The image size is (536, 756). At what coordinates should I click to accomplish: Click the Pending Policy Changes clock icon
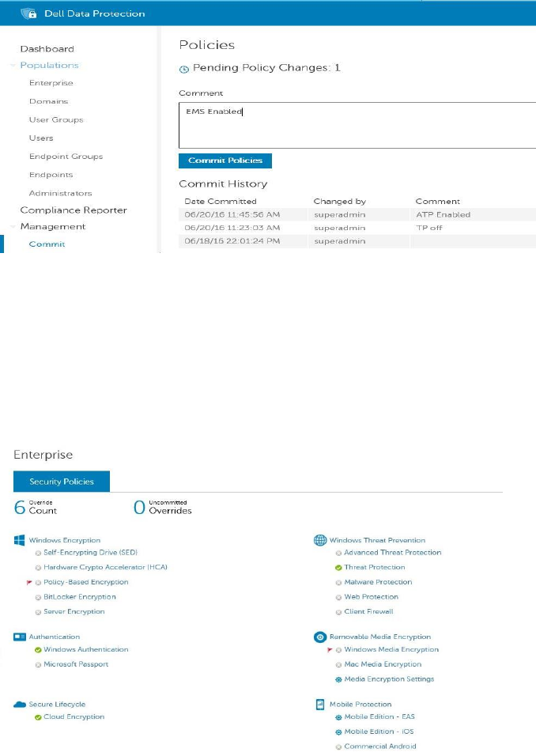(183, 69)
